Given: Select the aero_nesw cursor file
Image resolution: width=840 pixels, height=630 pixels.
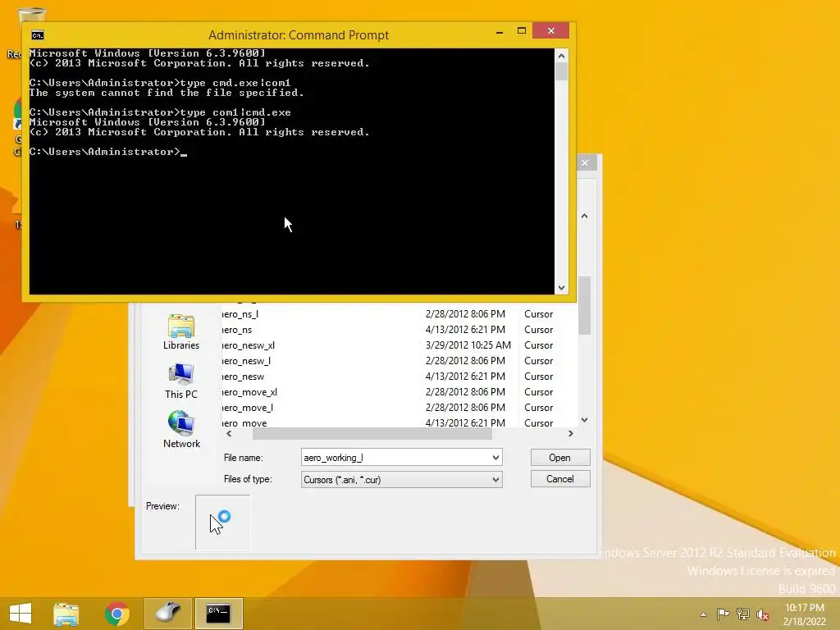Looking at the screenshot, I should (243, 376).
